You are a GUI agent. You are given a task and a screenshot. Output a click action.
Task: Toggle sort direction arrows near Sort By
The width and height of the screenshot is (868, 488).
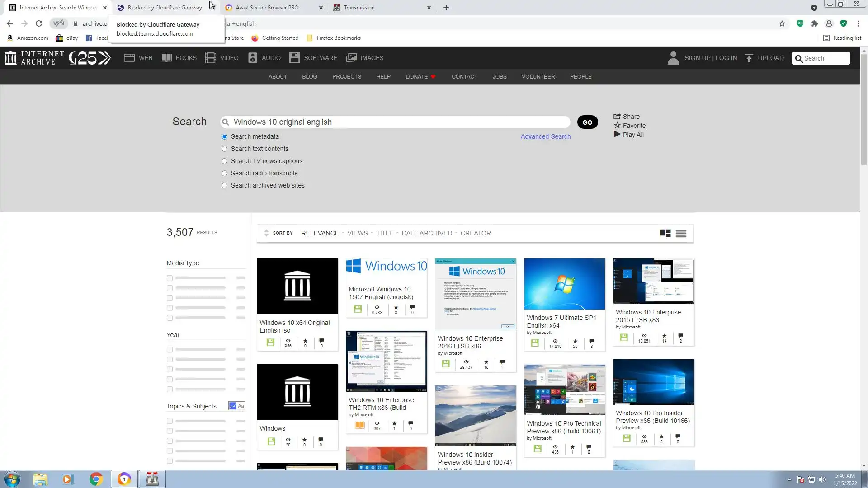click(x=266, y=233)
